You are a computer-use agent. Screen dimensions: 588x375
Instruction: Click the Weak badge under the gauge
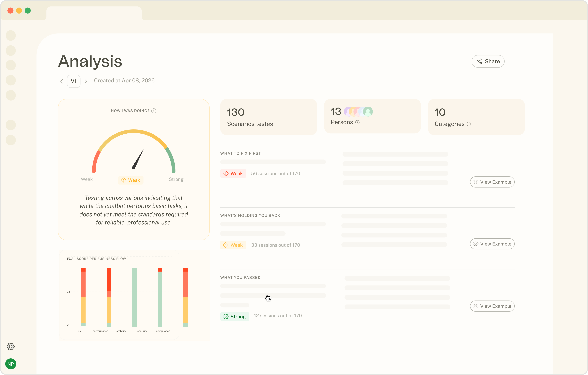[131, 180]
